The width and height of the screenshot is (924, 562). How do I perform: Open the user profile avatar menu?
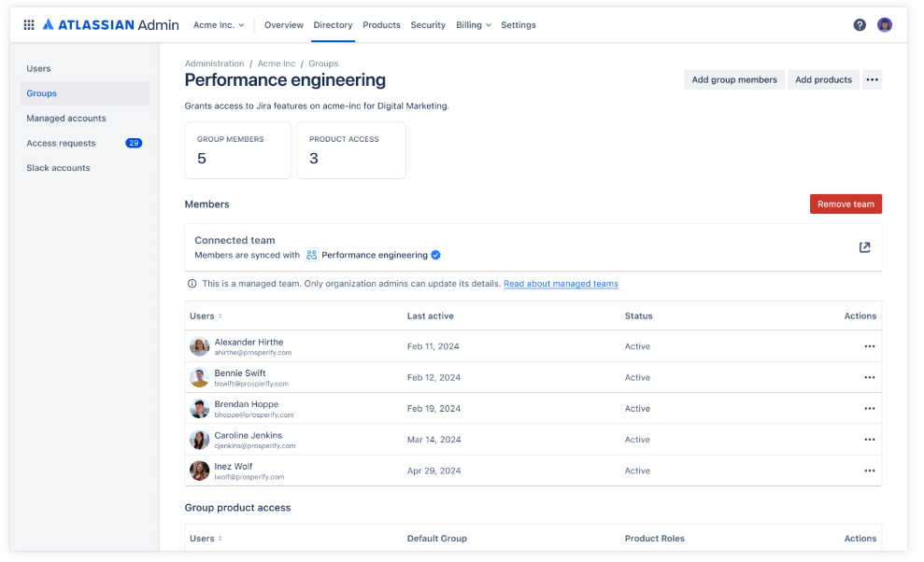tap(884, 25)
